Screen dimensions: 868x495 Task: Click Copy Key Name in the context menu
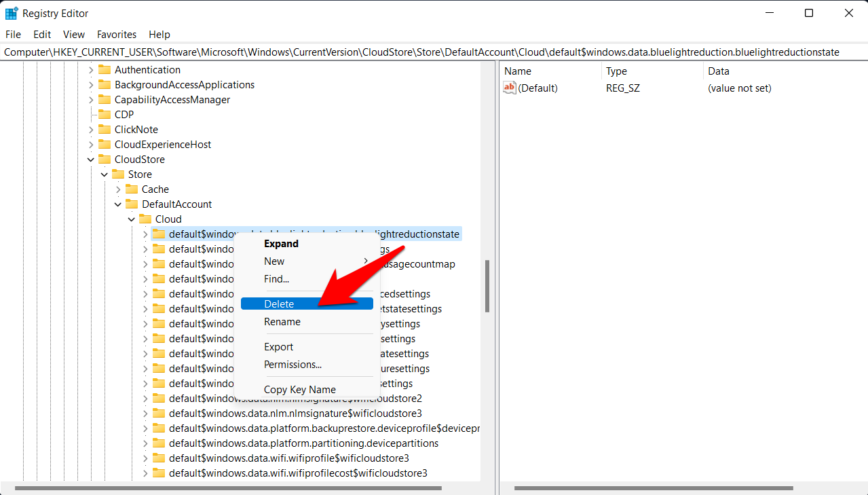pyautogui.click(x=299, y=389)
